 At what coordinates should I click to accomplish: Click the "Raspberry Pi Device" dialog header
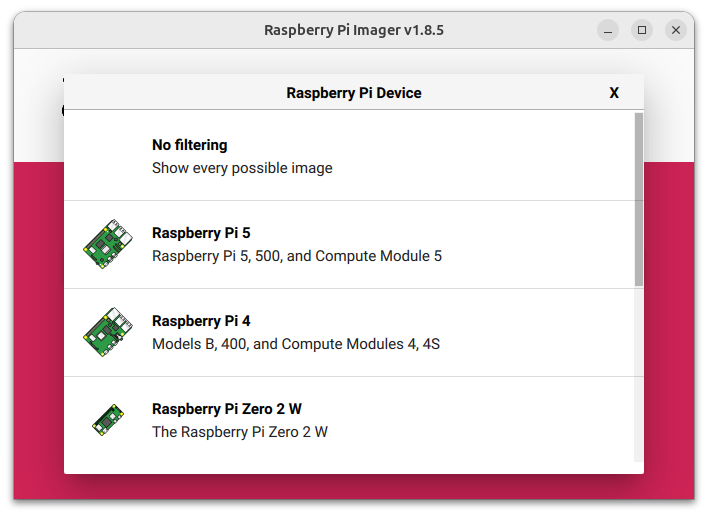pyautogui.click(x=354, y=93)
